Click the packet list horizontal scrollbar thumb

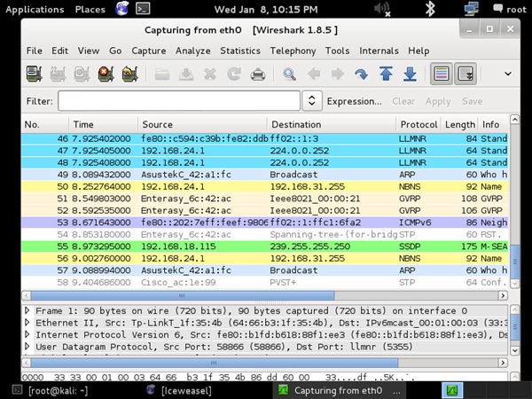pyautogui.click(x=182, y=295)
